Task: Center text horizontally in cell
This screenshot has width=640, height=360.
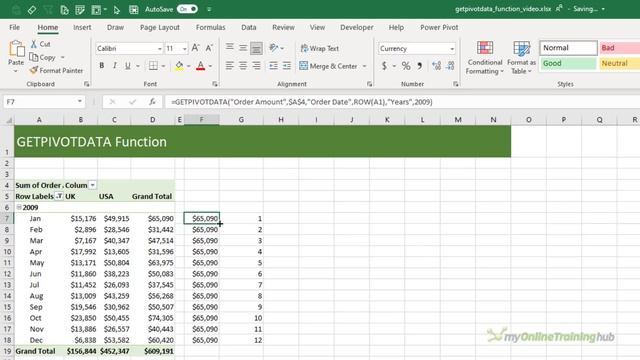Action: [243, 66]
